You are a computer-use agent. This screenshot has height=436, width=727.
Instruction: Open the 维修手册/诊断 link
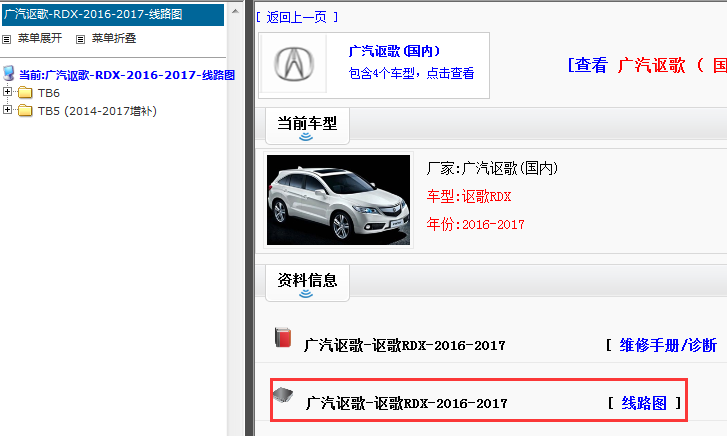(668, 345)
